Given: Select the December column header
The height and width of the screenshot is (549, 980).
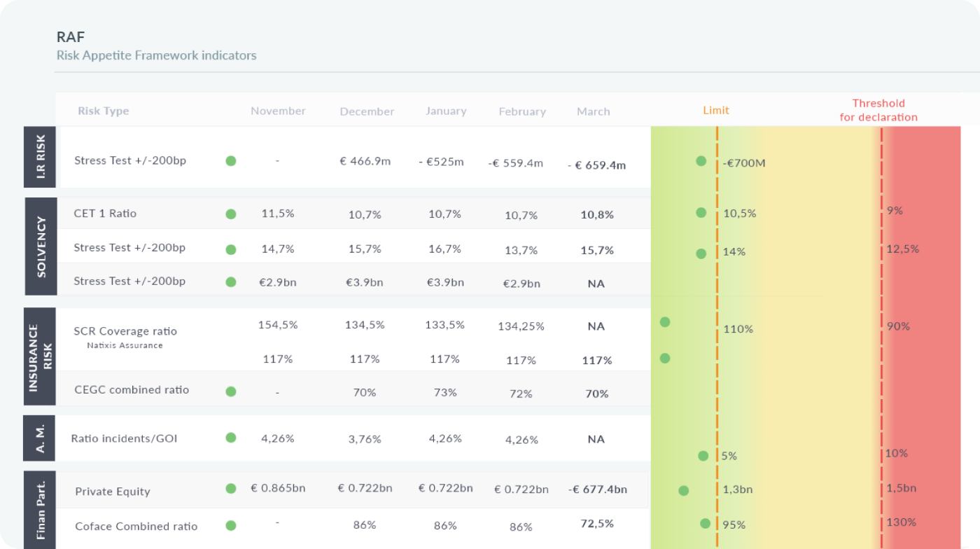Looking at the screenshot, I should tap(367, 111).
